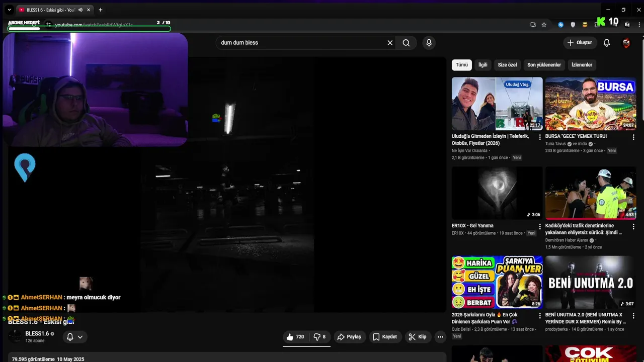Click the ER10X channel name
The width and height of the screenshot is (644, 362).
coord(458,233)
